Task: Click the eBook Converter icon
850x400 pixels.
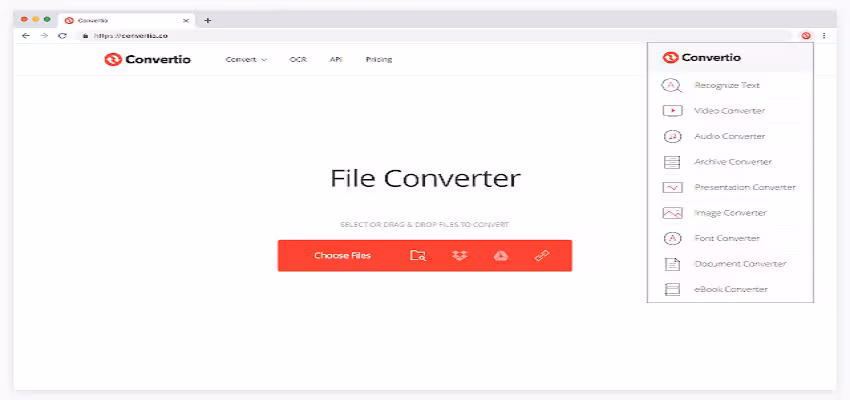Action: [x=672, y=289]
